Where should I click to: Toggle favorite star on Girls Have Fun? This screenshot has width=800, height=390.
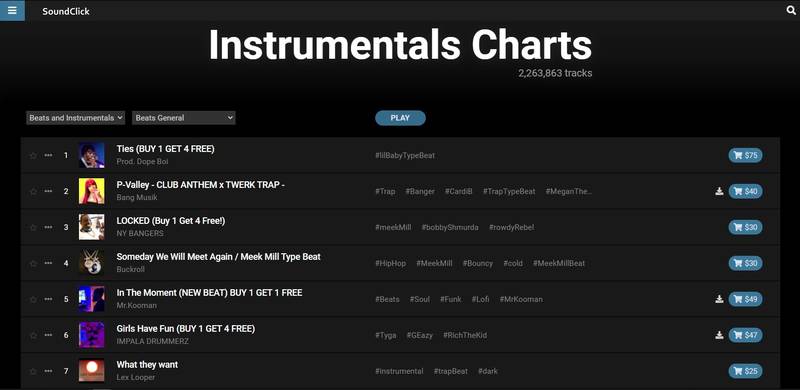coord(33,335)
